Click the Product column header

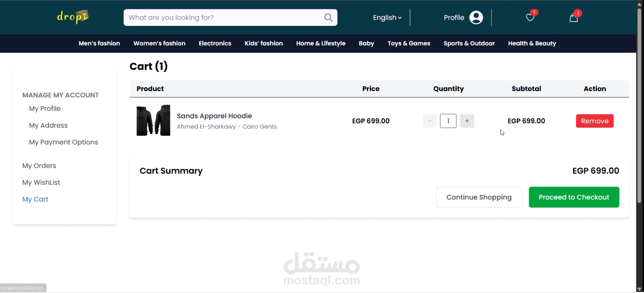coord(150,89)
